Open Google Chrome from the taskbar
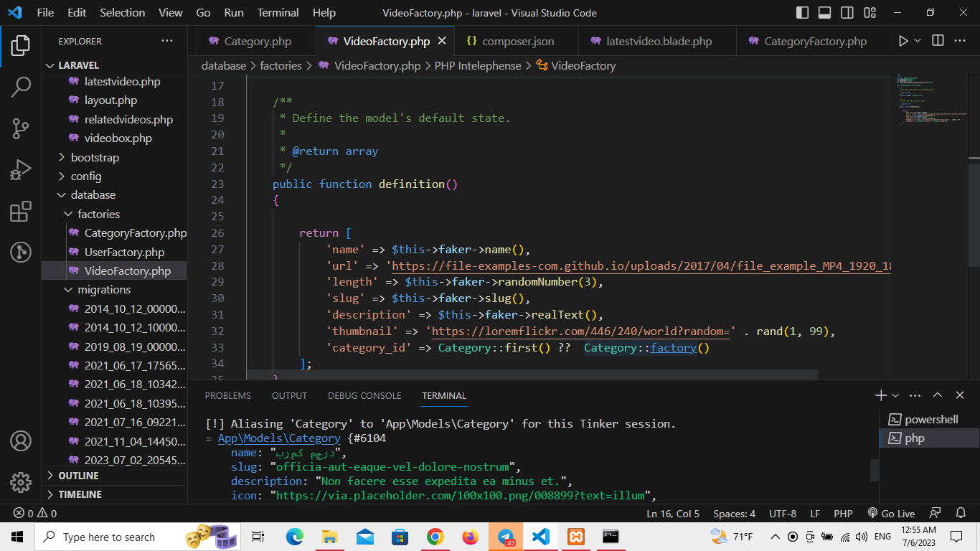 coord(435,537)
